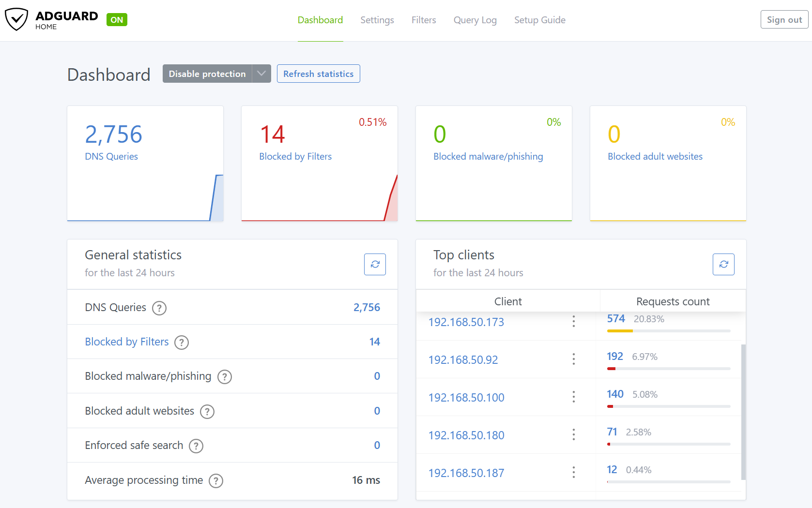This screenshot has width=812, height=508.
Task: Show help for DNS Queries statistic
Action: (x=159, y=308)
